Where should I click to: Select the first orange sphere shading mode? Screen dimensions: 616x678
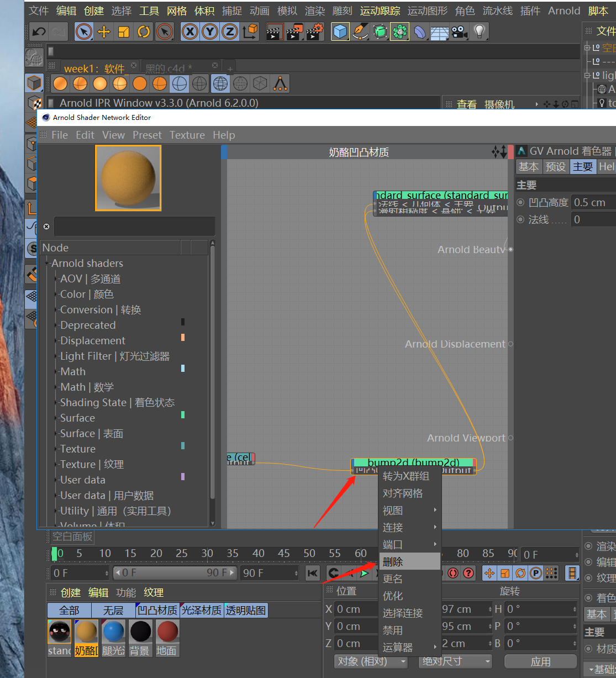[60, 83]
